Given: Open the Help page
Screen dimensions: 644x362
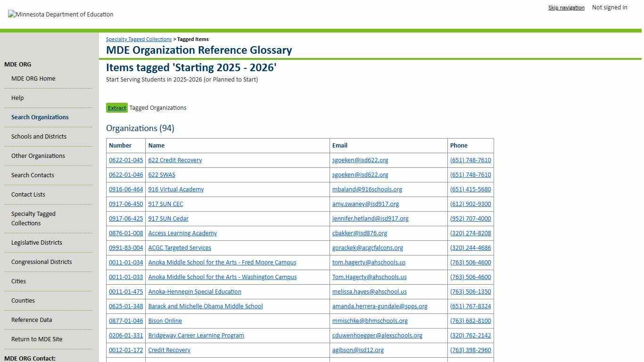Looking at the screenshot, I should point(17,98).
